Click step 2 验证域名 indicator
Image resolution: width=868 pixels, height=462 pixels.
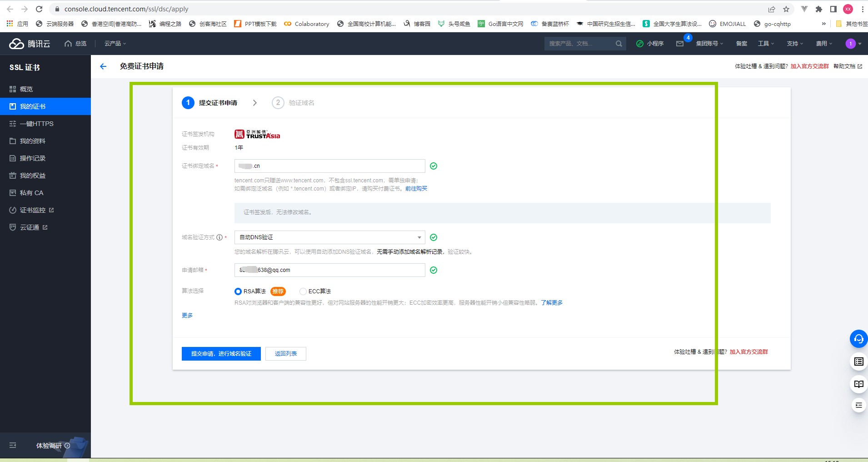click(293, 103)
